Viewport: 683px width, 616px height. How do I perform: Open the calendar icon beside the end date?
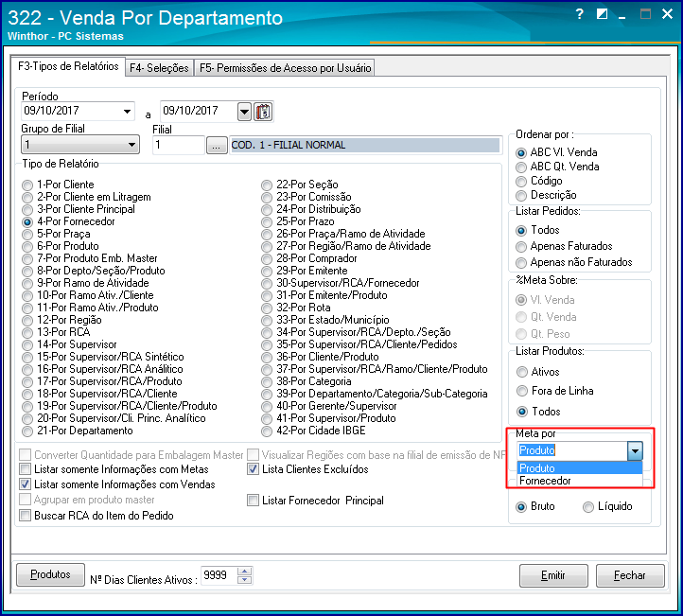tap(263, 112)
